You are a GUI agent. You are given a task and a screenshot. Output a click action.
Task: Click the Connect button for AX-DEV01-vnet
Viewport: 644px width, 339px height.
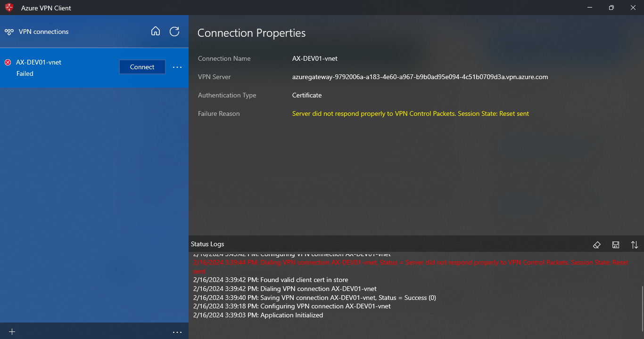(142, 67)
